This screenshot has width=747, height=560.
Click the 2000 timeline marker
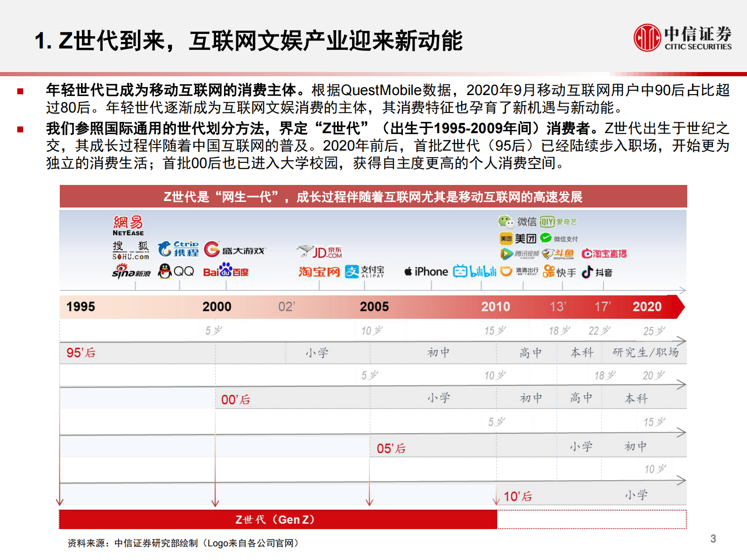[217, 307]
